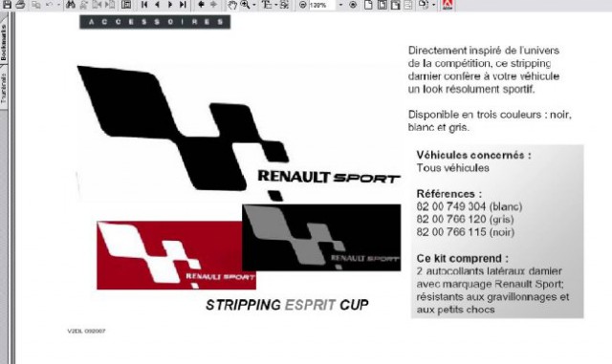Click the Print icon
Screen dimensions: 612x364
(x=21, y=5)
